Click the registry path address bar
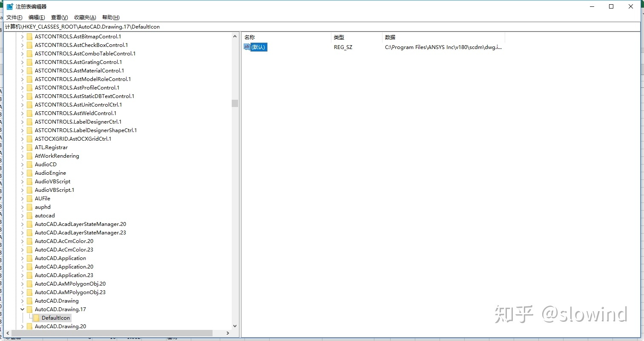 click(x=322, y=26)
